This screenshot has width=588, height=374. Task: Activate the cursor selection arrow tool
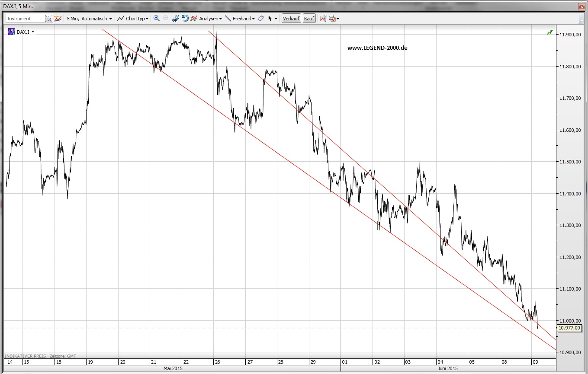[x=270, y=19]
